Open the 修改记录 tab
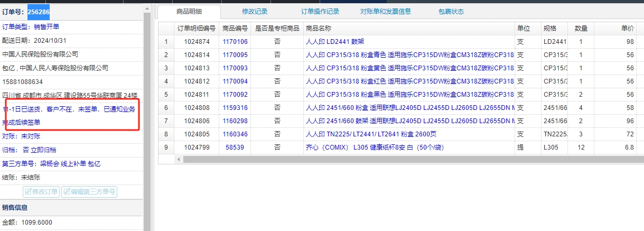The height and width of the screenshot is (231, 644). (x=255, y=11)
